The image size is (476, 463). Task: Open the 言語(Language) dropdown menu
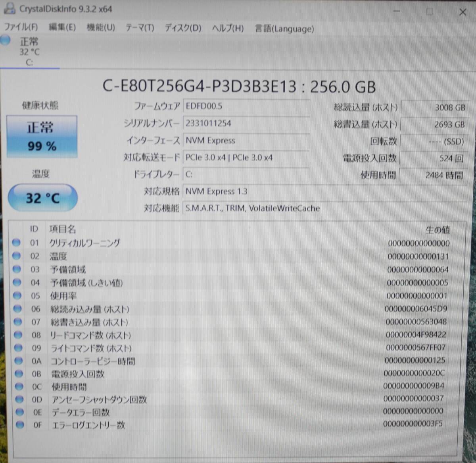pyautogui.click(x=284, y=28)
